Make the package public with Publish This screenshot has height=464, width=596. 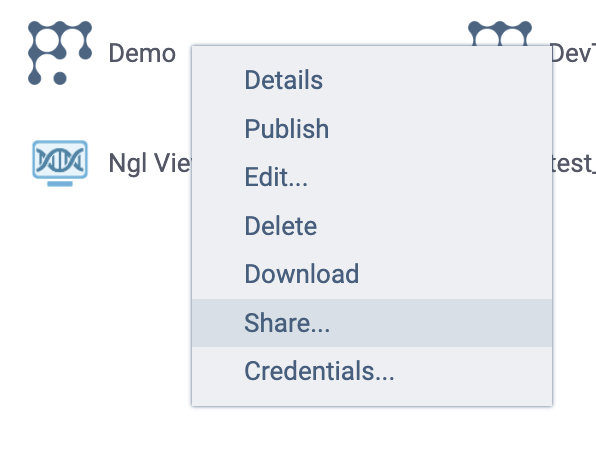[372, 128]
